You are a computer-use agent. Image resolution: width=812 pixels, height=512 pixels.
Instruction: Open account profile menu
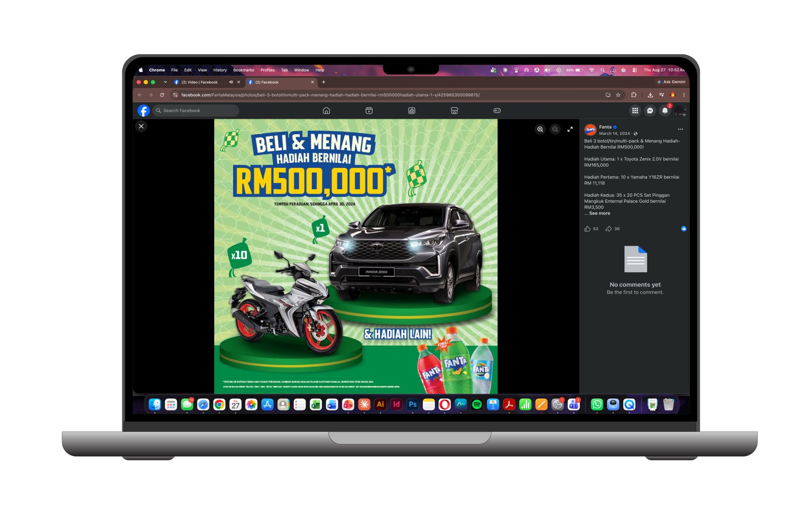680,110
